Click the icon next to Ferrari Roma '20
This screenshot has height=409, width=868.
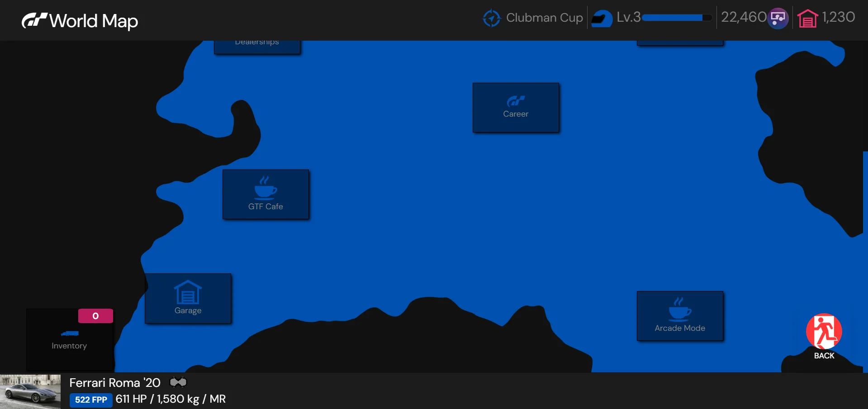pos(178,383)
